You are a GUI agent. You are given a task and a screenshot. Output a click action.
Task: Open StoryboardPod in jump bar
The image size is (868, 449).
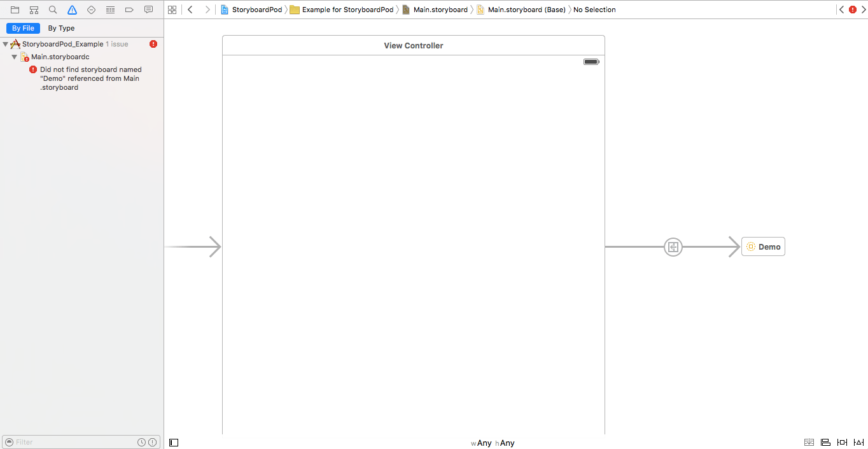click(x=251, y=10)
